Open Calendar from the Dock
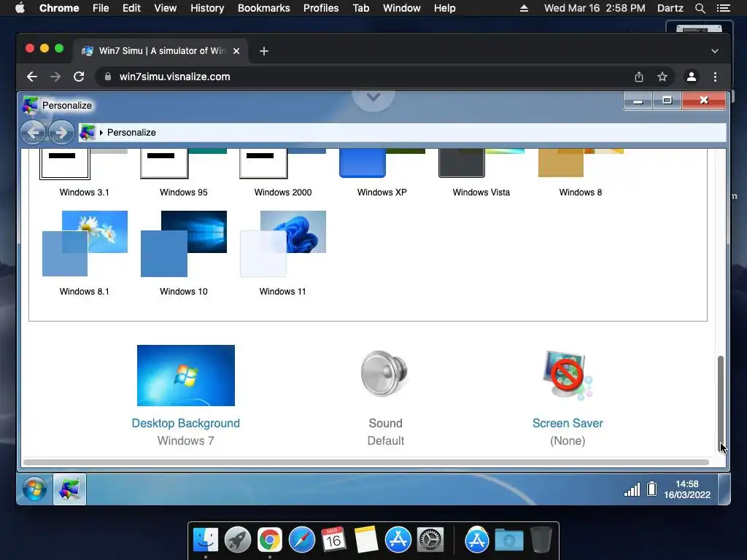This screenshot has height=560, width=747. [333, 540]
